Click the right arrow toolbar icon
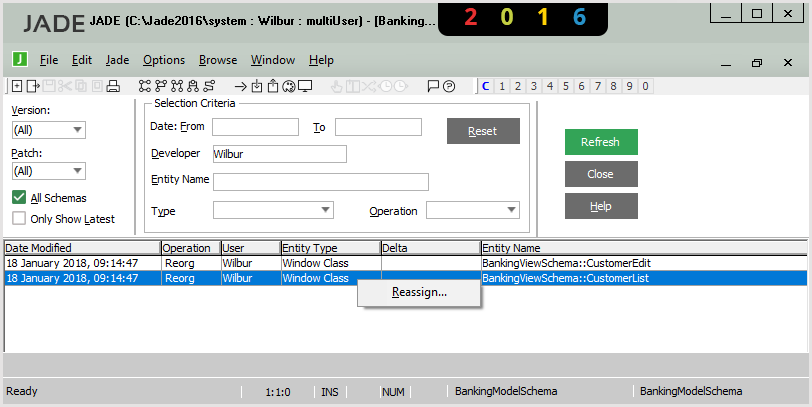The image size is (812, 407). [x=240, y=86]
